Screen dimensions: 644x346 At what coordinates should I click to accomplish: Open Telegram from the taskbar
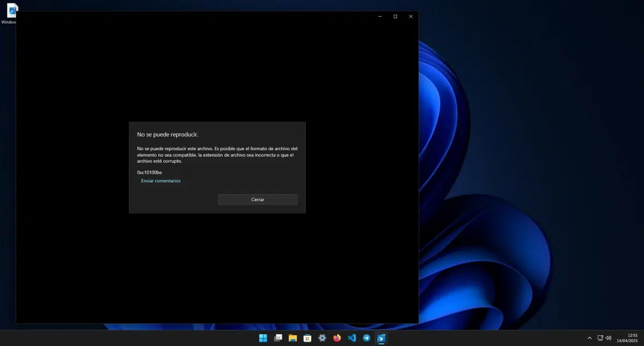click(x=365, y=338)
